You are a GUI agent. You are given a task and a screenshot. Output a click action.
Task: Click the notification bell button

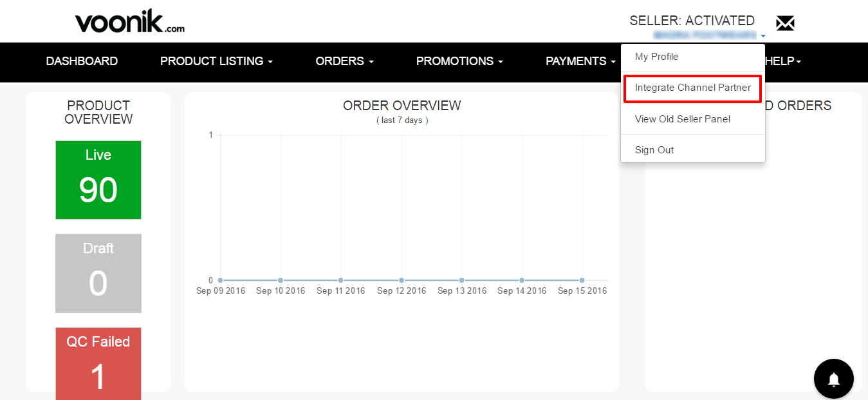point(834,379)
